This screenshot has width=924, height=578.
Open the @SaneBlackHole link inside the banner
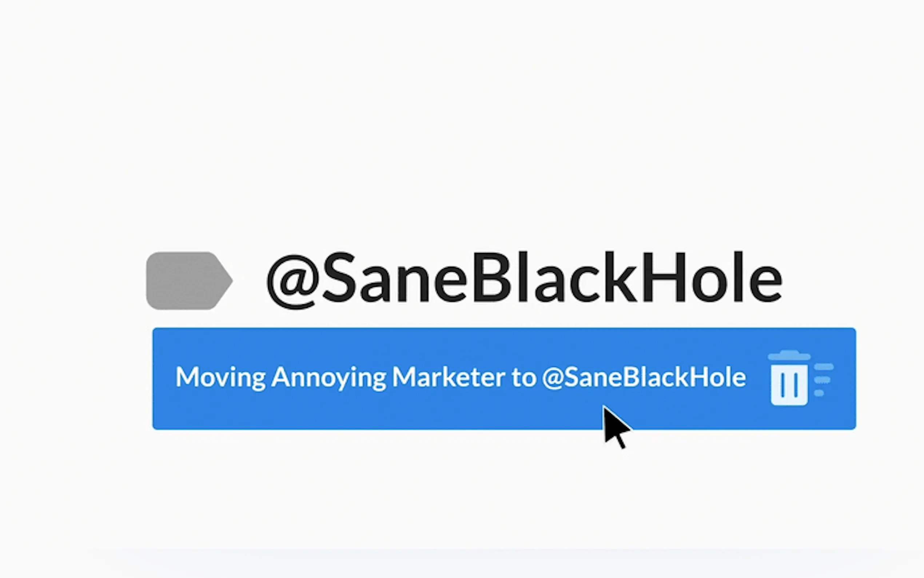tap(644, 378)
